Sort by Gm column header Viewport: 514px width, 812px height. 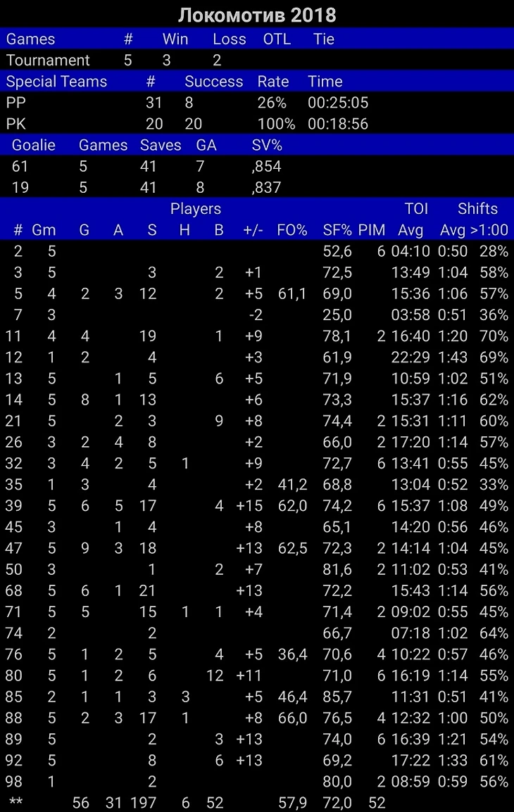point(44,230)
